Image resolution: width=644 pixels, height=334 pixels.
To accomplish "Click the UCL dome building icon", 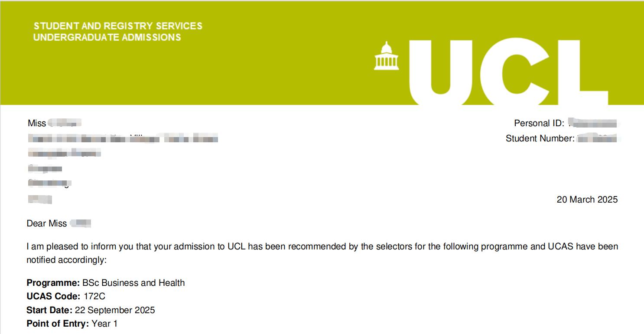I will click(x=386, y=56).
